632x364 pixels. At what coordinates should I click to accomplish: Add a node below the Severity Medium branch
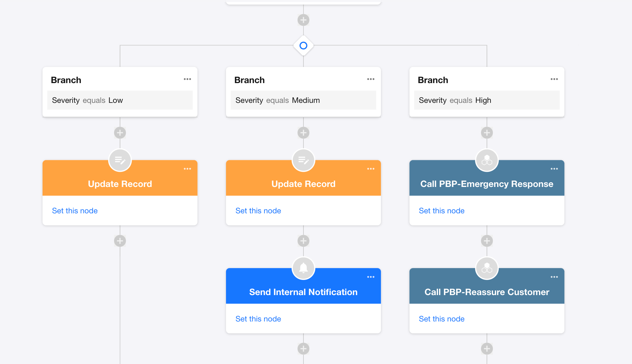click(303, 133)
